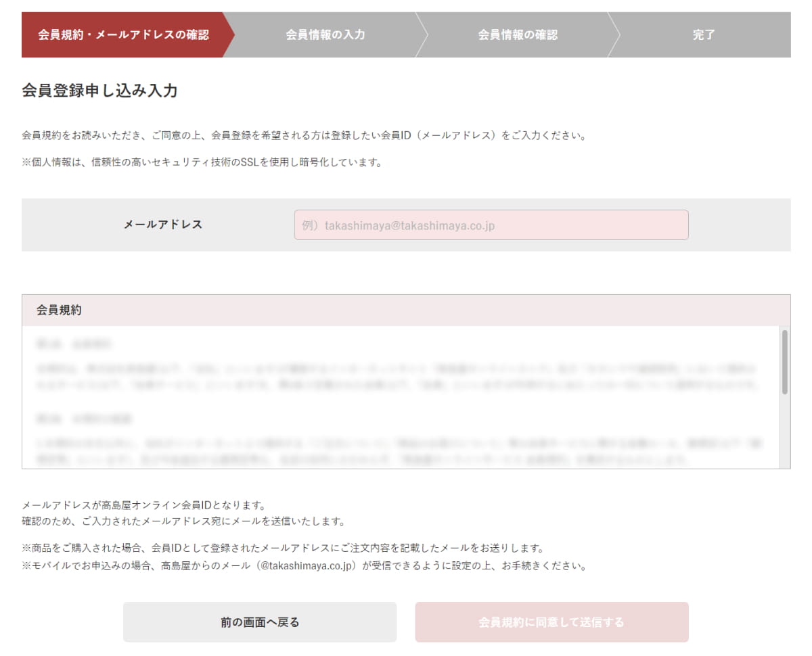Click the gray メールアドレス field label
812x656 pixels.
coord(162,225)
